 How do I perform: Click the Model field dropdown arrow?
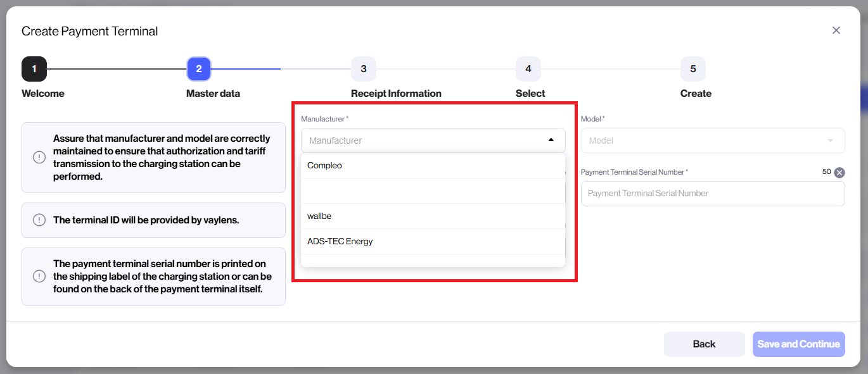click(x=830, y=140)
